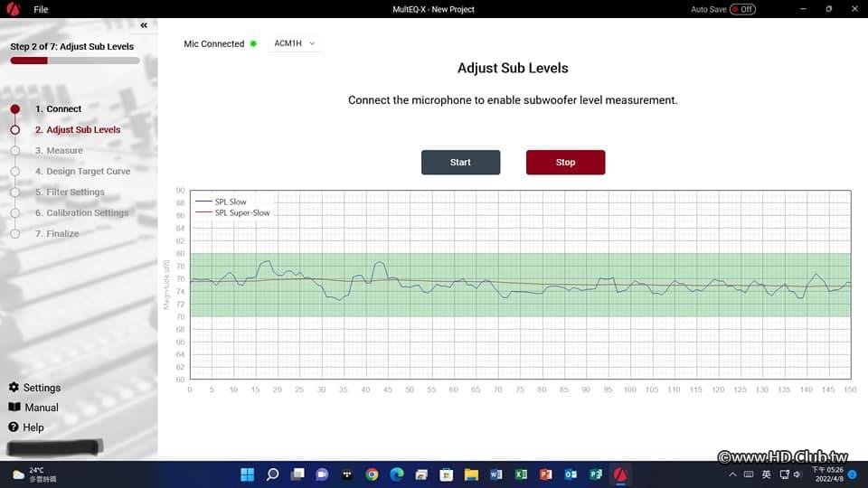This screenshot has height=488, width=868.
Task: Collapse the sidebar with double-chevron icon
Action: click(x=144, y=25)
